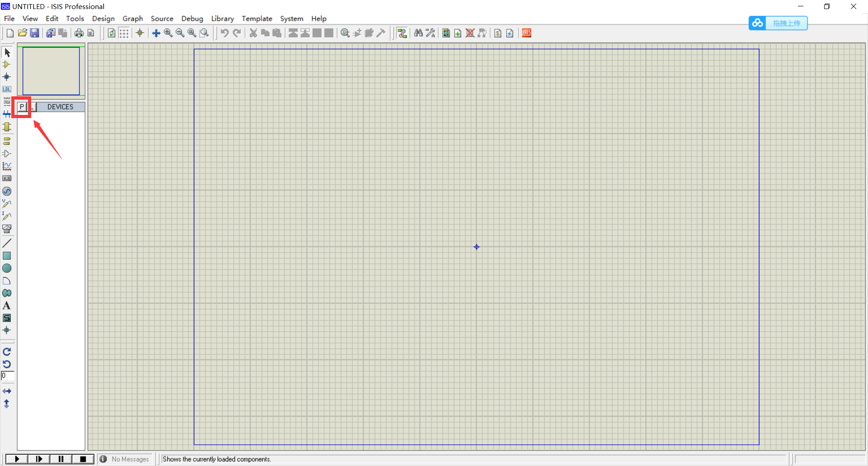868x466 pixels.
Task: Generate bill of materials report
Action: coord(498,33)
